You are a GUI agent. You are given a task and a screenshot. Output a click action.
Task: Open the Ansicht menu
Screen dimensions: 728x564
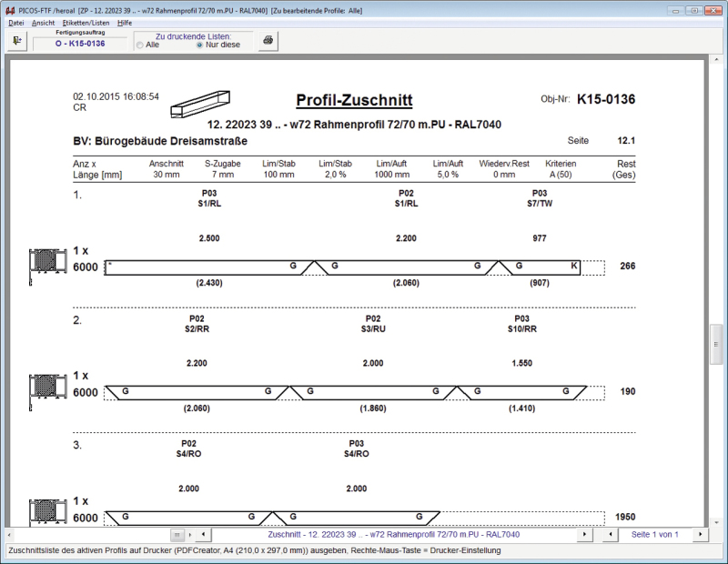(43, 22)
